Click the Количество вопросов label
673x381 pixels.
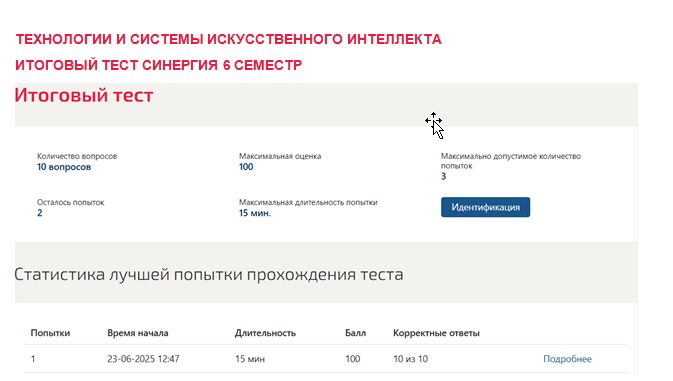pos(77,156)
